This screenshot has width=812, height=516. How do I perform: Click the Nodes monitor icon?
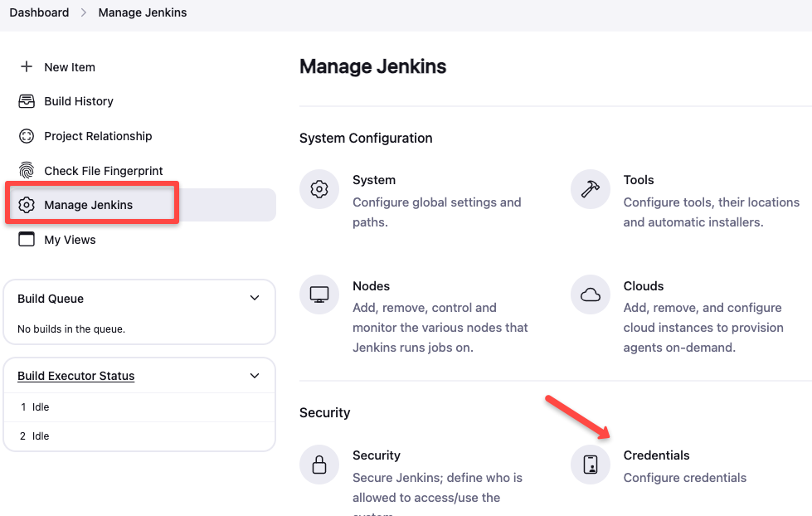(x=319, y=295)
